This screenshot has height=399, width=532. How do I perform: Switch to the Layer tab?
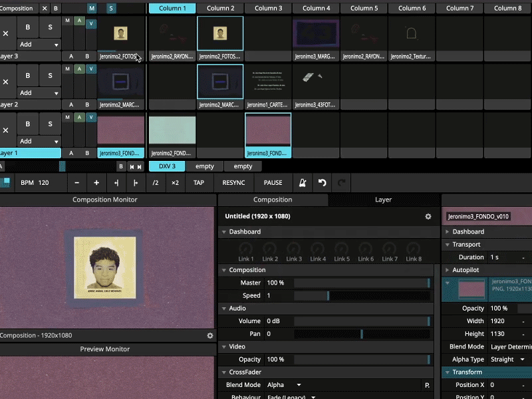click(383, 199)
